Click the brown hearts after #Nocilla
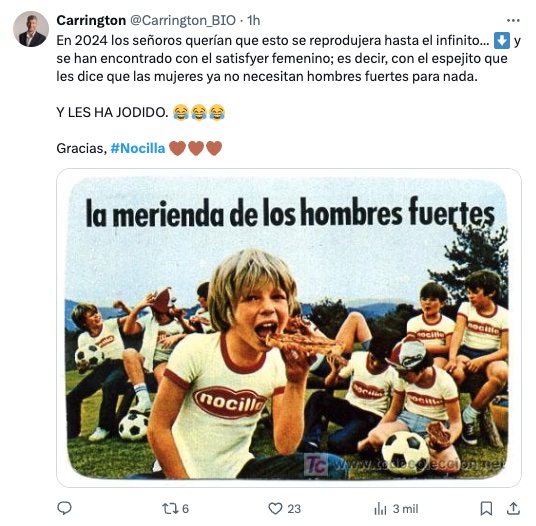The width and height of the screenshot is (536, 526). click(x=196, y=148)
